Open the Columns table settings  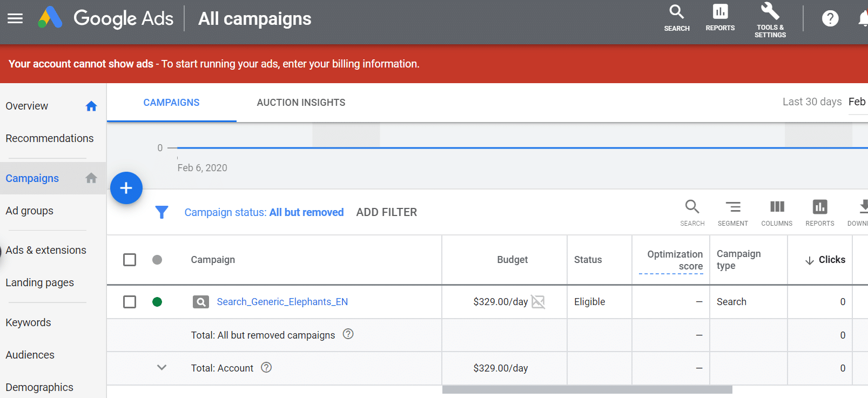click(777, 213)
